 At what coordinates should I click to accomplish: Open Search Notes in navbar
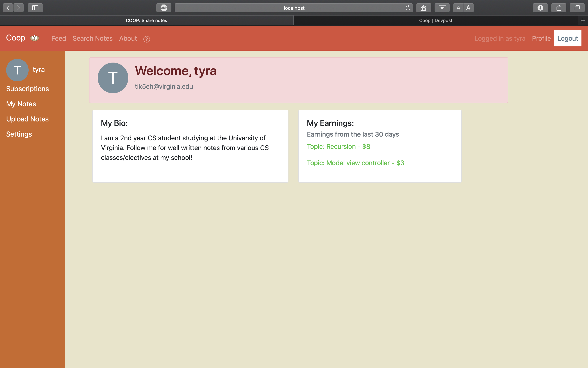pyautogui.click(x=92, y=38)
